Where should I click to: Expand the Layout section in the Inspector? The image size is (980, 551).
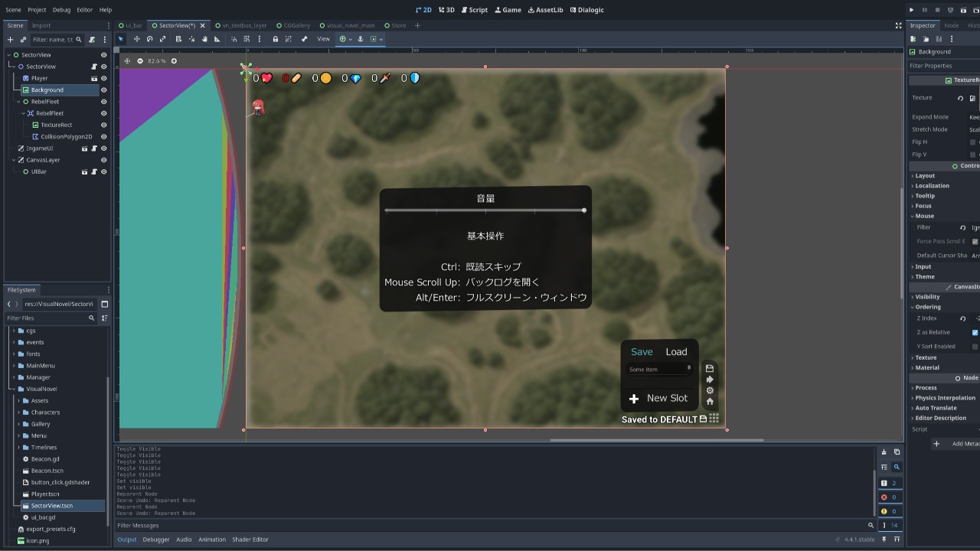click(925, 176)
